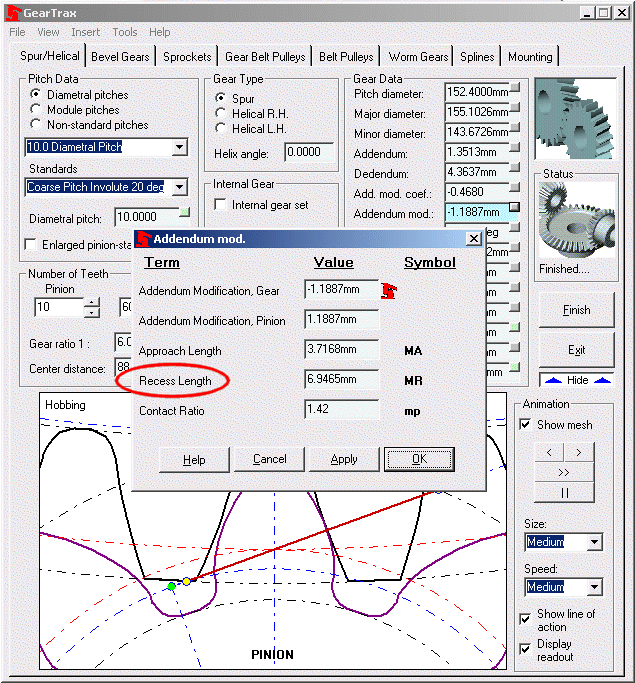Click the small button beside Addendum field
The width and height of the screenshot is (635, 683).
[x=515, y=148]
